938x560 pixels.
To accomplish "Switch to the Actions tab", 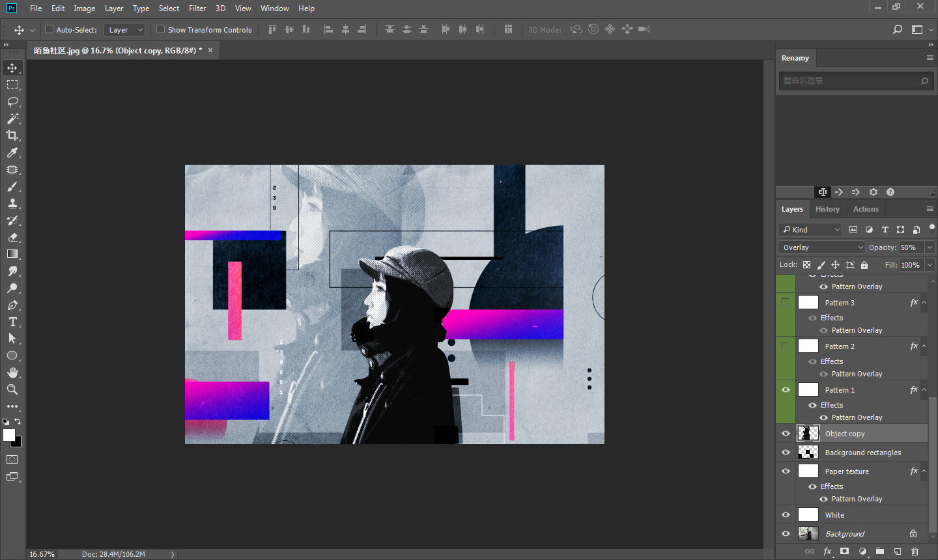I will [866, 209].
